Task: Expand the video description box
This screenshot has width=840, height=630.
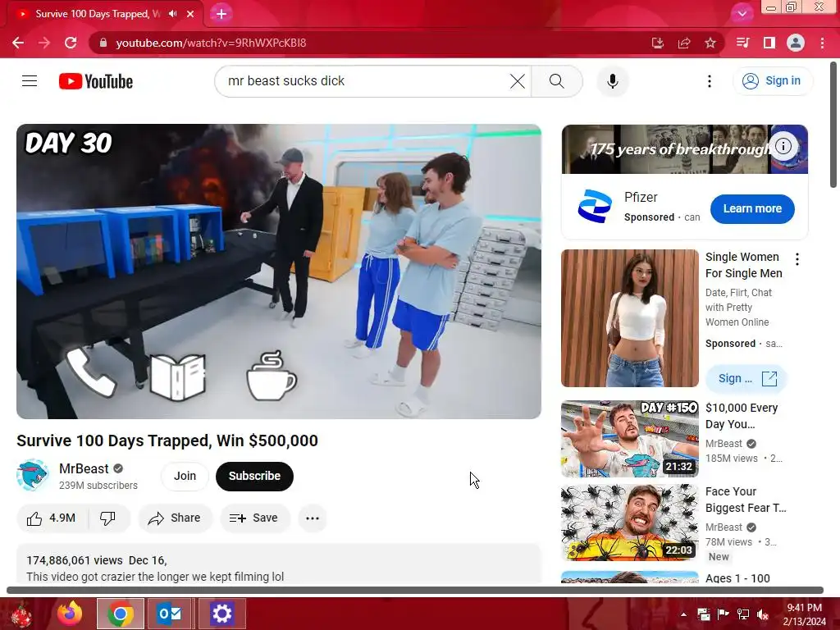Action: click(x=279, y=564)
